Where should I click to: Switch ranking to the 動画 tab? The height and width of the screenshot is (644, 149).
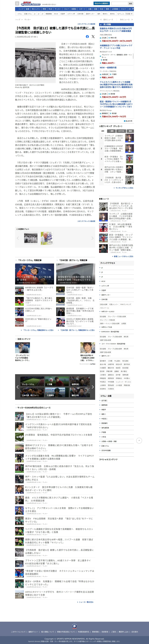[130, 131]
